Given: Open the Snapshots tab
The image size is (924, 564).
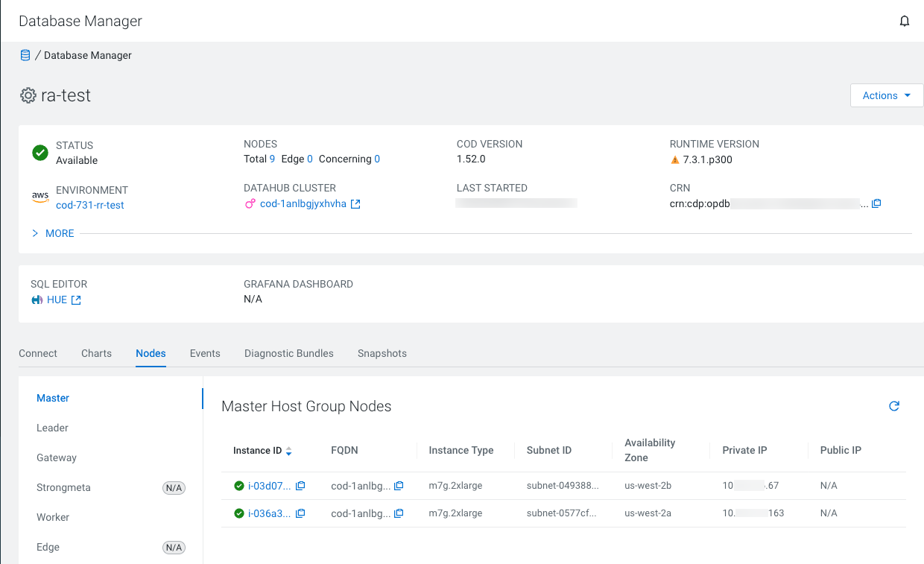Looking at the screenshot, I should [382, 353].
